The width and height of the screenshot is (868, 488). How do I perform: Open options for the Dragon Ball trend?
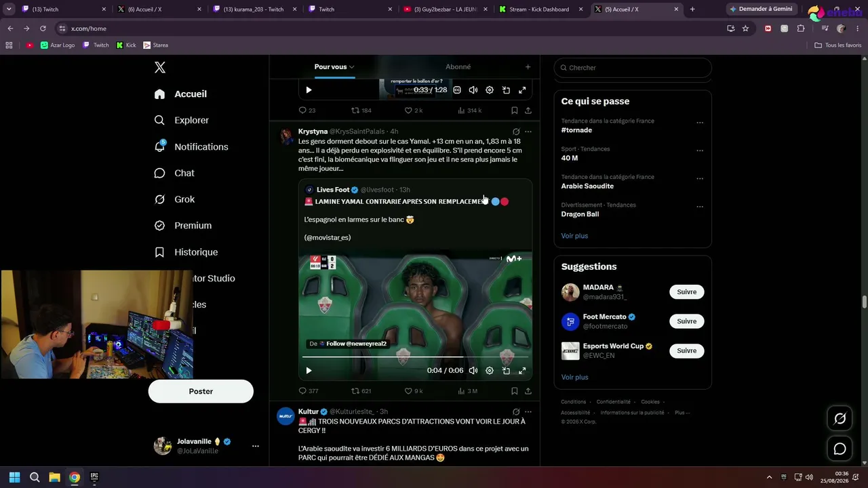coord(700,207)
